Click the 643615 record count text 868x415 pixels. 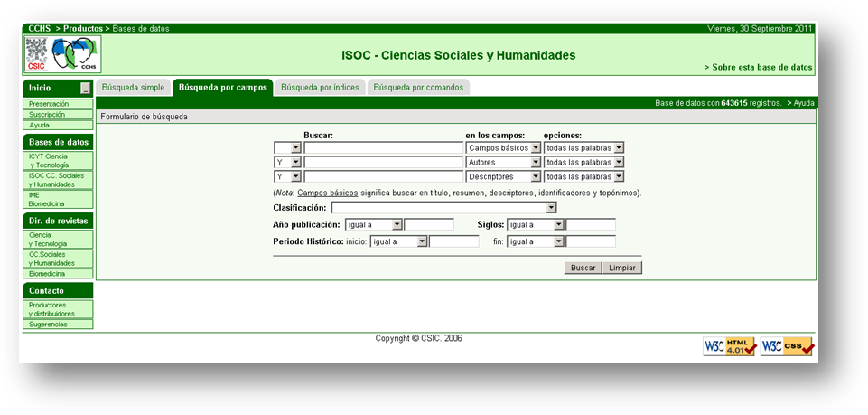point(734,103)
